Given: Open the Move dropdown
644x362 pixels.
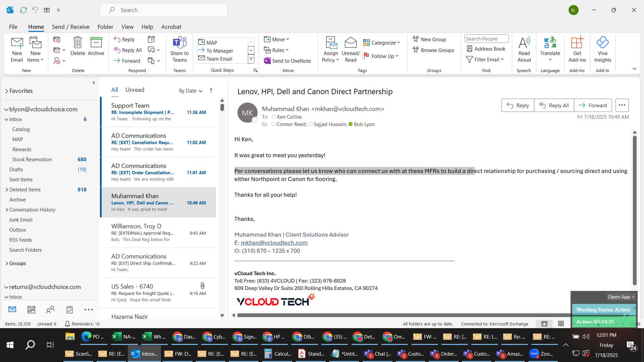Looking at the screenshot, I should [276, 39].
